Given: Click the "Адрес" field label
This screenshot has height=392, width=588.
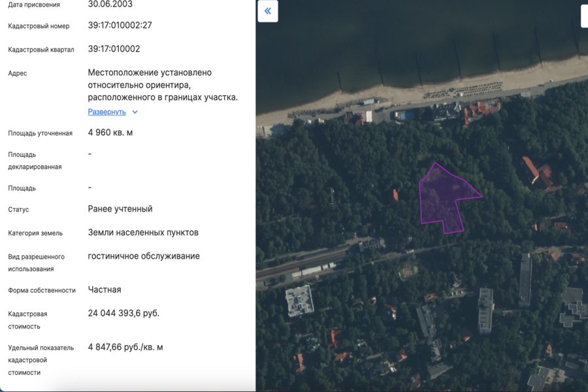Looking at the screenshot, I should point(18,73).
